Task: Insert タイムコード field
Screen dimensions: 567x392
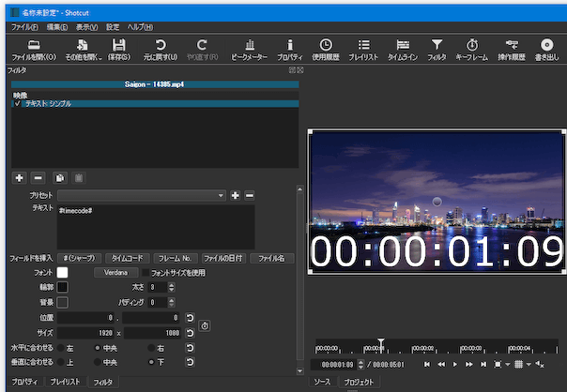Action: point(127,258)
